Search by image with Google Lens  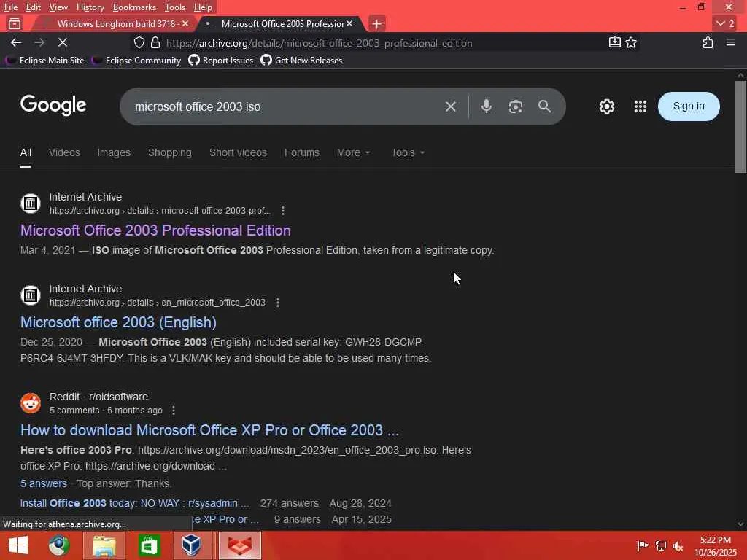516,106
